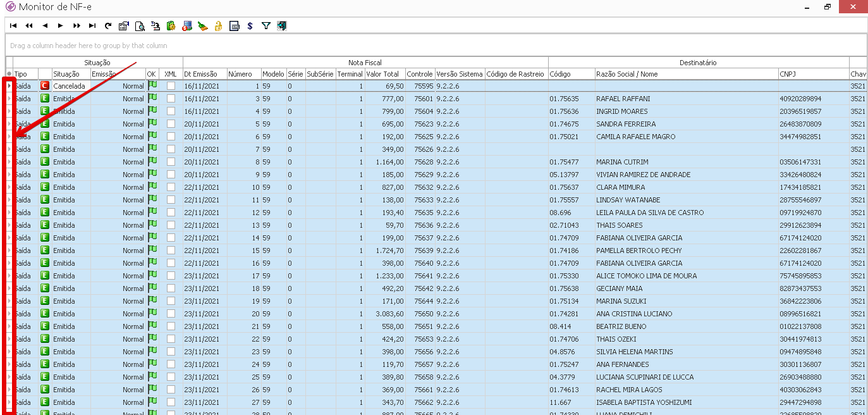Tick XML checkbox for RAFAEL RAFFANI row

point(171,99)
